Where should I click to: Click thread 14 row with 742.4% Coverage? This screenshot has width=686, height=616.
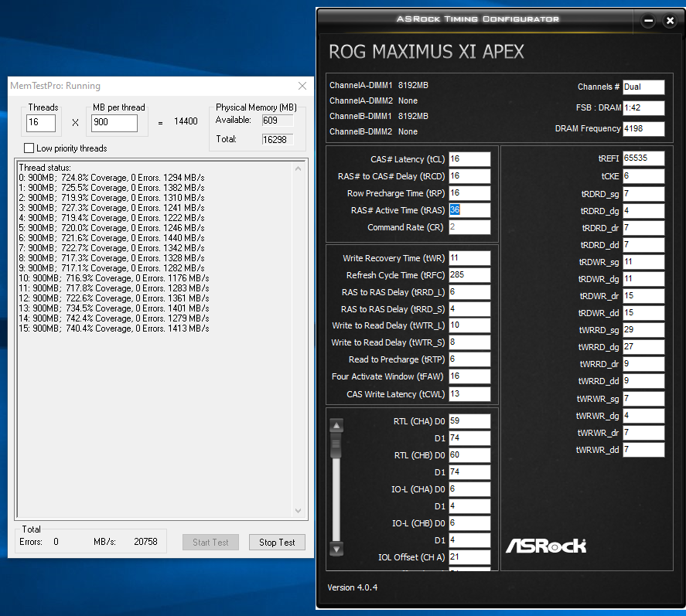click(x=114, y=318)
